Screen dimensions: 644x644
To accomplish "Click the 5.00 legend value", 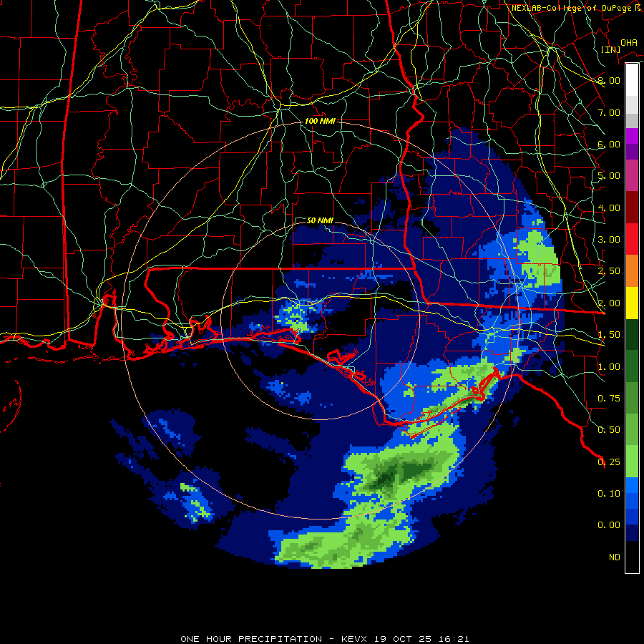I will click(x=609, y=176).
